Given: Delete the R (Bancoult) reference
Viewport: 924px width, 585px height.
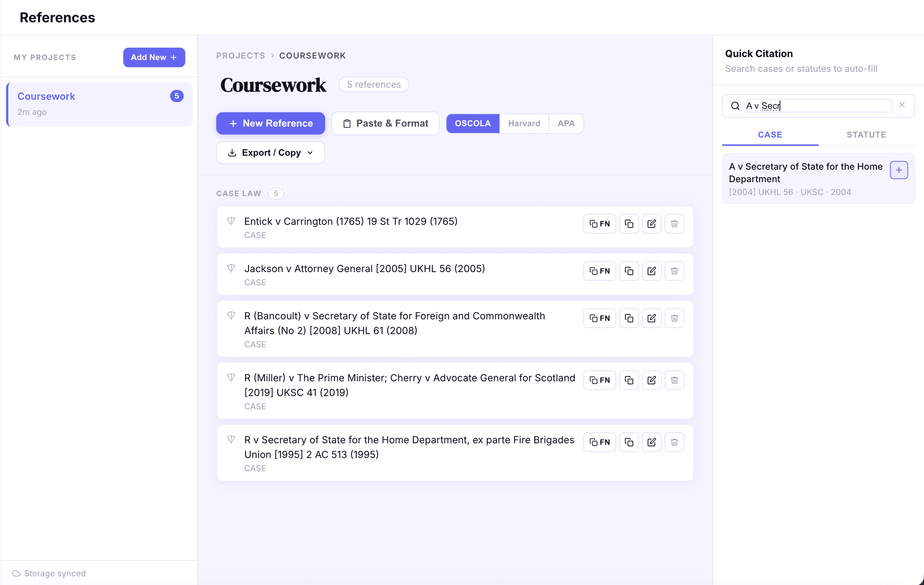Looking at the screenshot, I should [x=674, y=318].
